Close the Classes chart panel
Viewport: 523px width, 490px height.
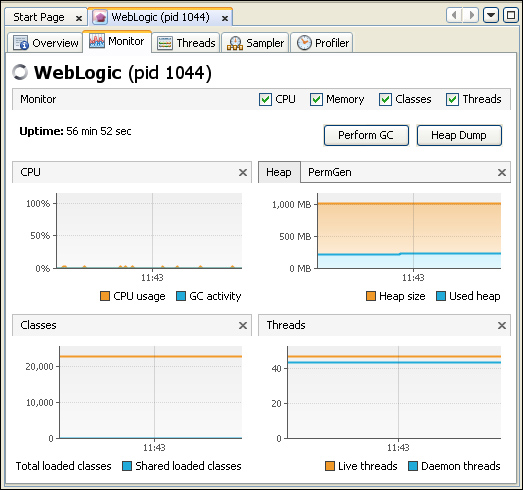pos(243,325)
